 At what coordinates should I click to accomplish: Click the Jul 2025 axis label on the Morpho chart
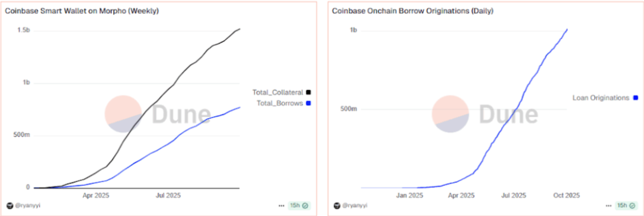pyautogui.click(x=168, y=195)
